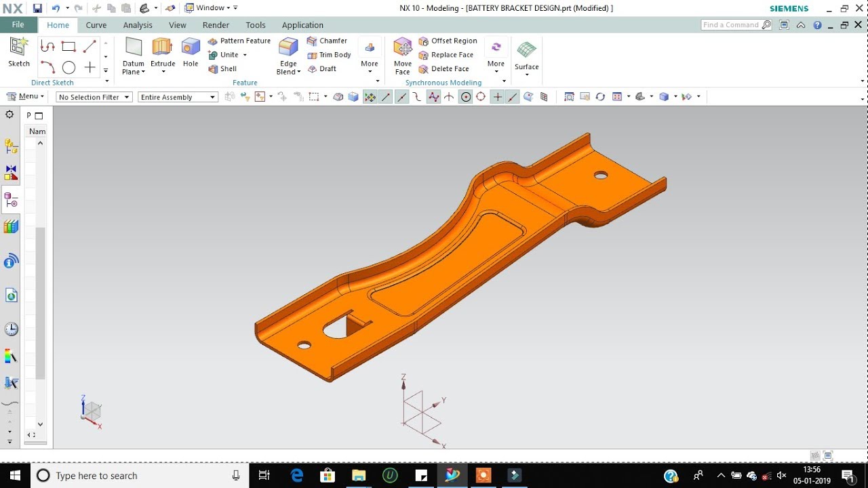Open the History clock sidebar icon
The height and width of the screenshot is (488, 868).
pos(11,329)
